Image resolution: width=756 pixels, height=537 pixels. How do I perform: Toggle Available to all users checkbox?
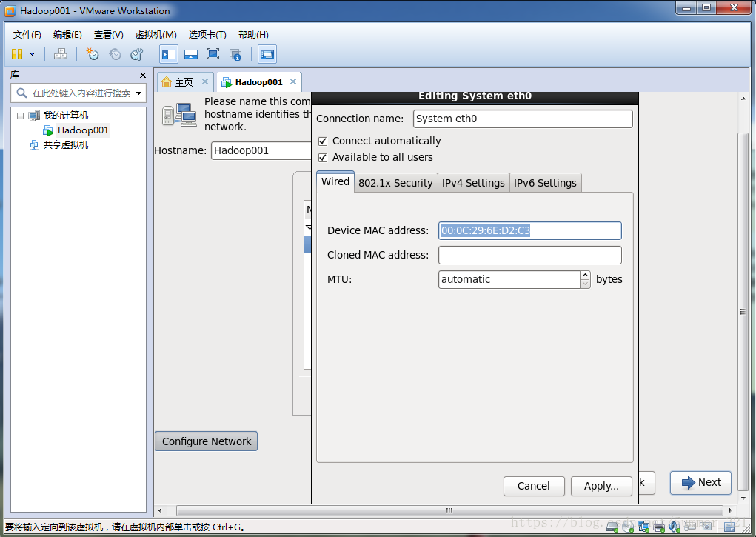323,157
